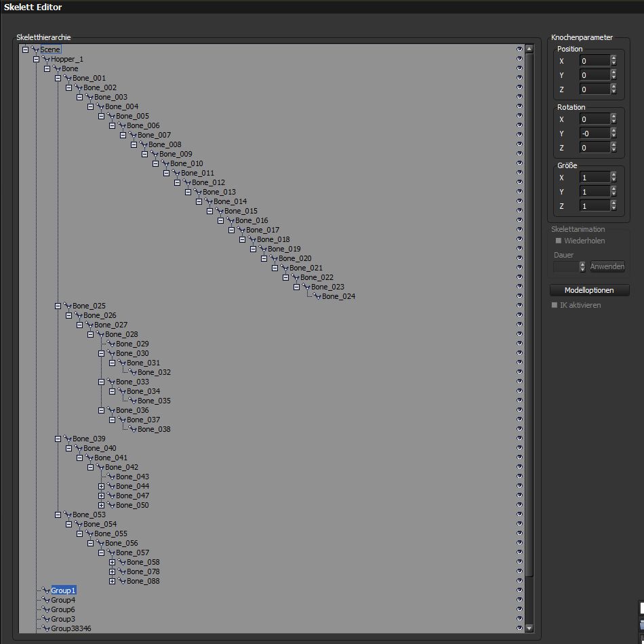Click the Dauer spinner arrows
This screenshot has height=644, width=644.
[x=582, y=266]
